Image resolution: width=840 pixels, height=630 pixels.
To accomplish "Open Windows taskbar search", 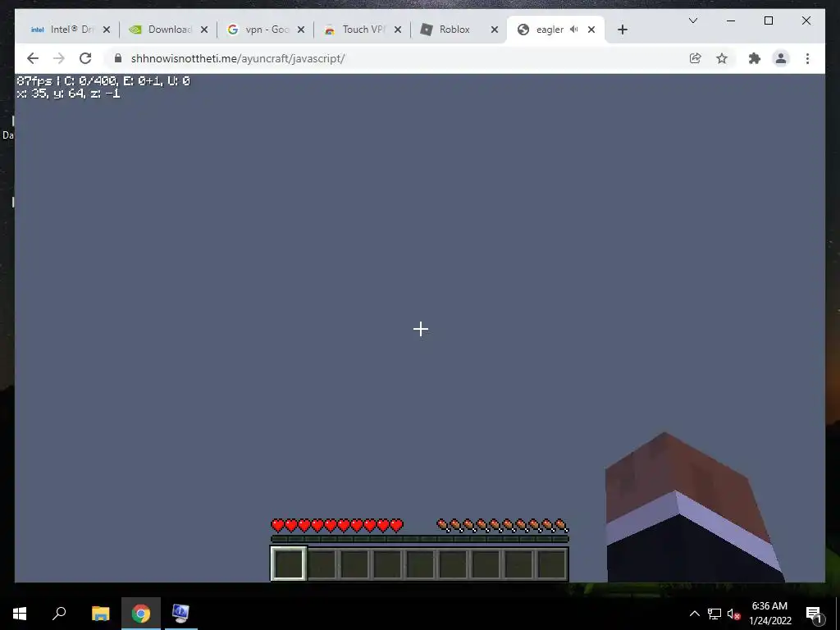I will point(59,614).
